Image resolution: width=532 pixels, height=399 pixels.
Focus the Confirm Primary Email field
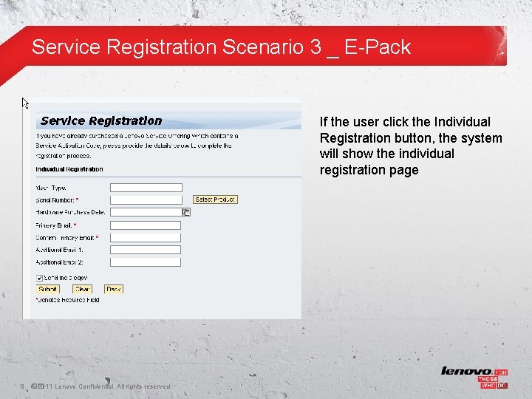coord(146,237)
